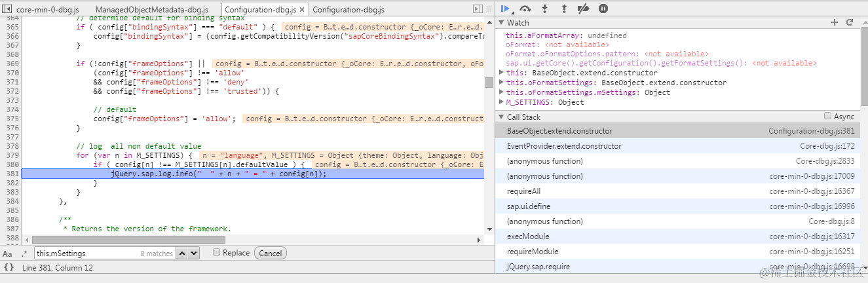Hide the debugger sidebar pane
The width and height of the screenshot is (868, 283).
pos(477,9)
